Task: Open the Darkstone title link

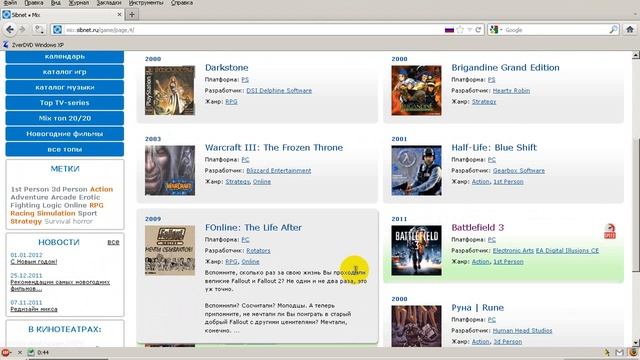Action: click(x=227, y=68)
